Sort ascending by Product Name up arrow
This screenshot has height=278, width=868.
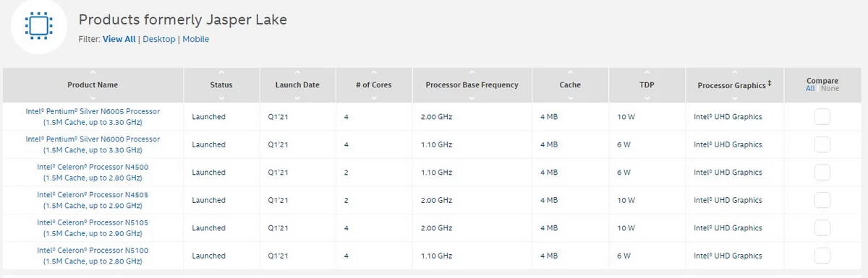(x=93, y=72)
